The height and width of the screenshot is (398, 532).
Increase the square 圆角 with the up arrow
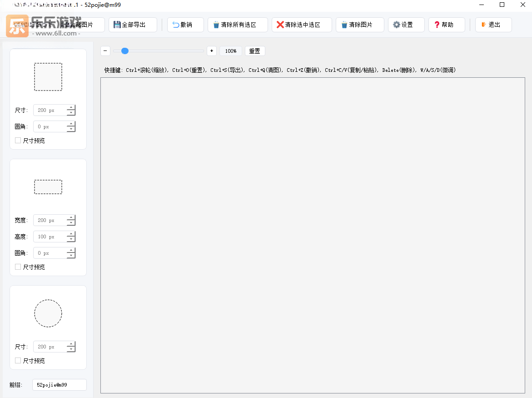(71, 124)
